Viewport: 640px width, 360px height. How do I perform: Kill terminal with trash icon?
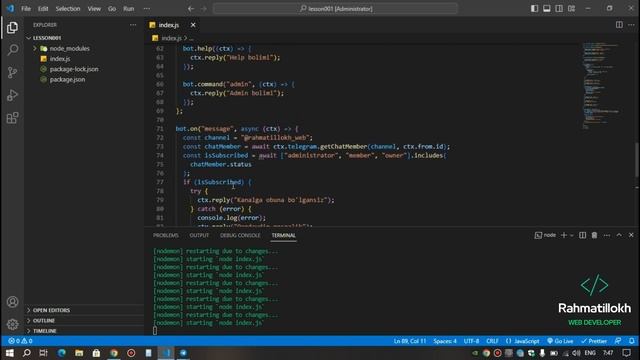click(594, 235)
